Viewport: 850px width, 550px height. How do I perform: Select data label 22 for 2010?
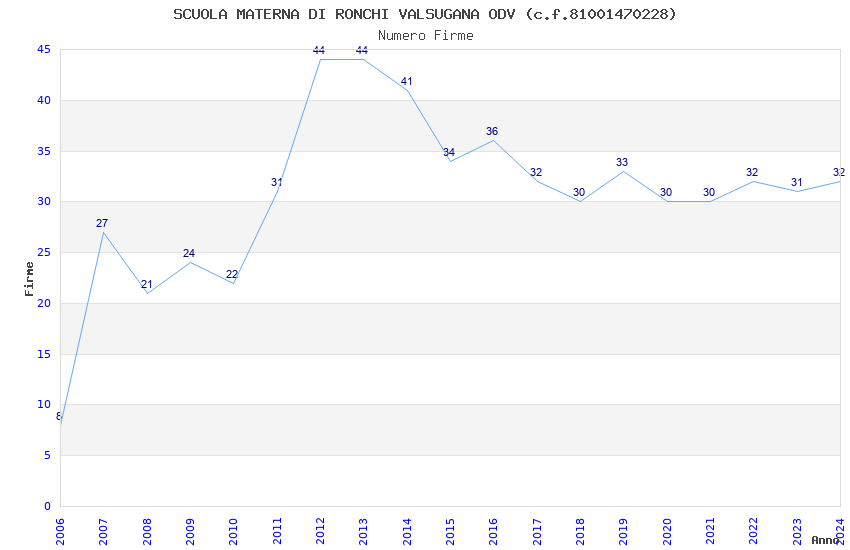232,274
